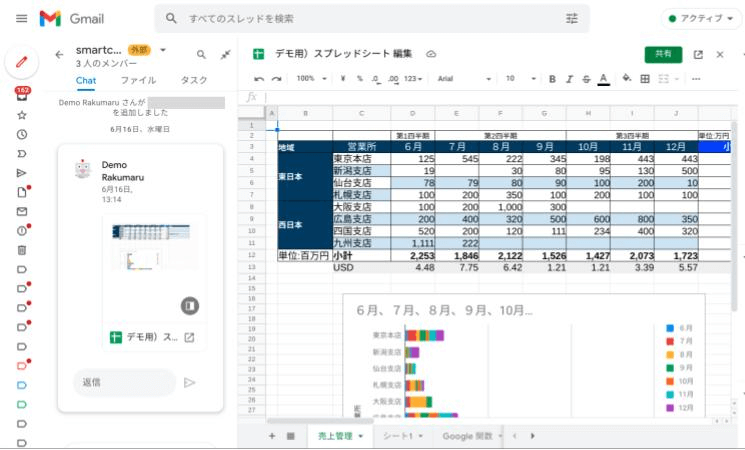This screenshot has width=745, height=450.
Task: Add a new sheet with plus
Action: (272, 436)
